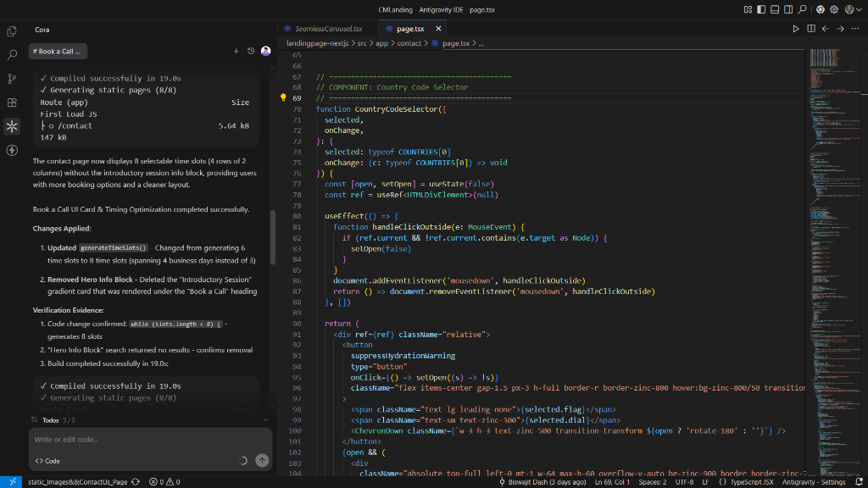Open notifications bell in status bar
The image size is (868, 488).
[x=859, y=482]
